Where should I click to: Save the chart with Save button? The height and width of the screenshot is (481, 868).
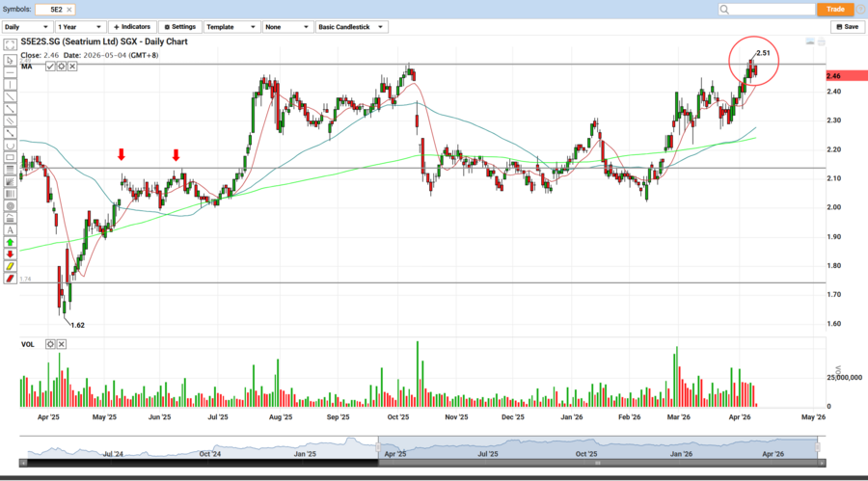[x=847, y=27]
